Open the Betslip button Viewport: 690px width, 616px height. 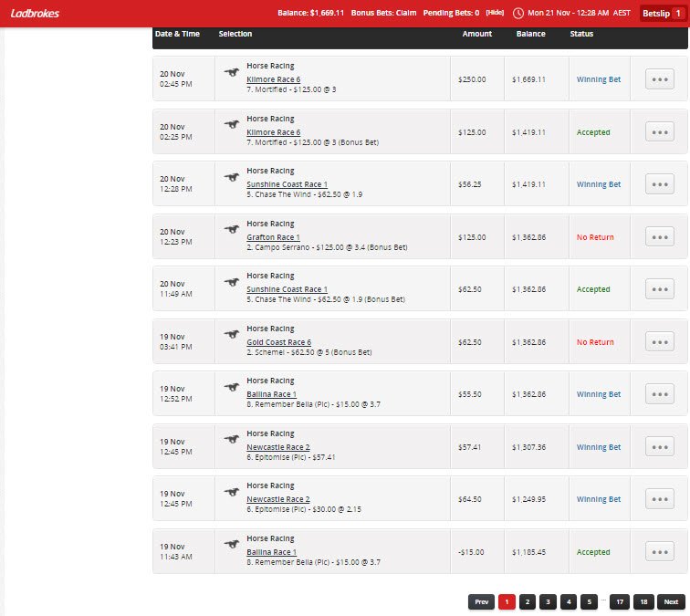663,13
